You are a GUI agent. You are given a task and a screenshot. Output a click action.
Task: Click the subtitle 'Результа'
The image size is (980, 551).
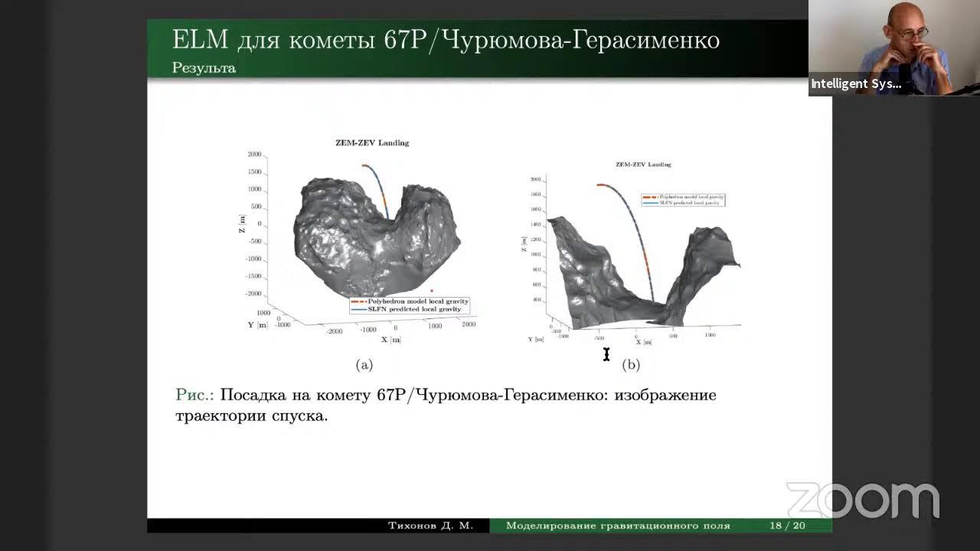pyautogui.click(x=204, y=68)
